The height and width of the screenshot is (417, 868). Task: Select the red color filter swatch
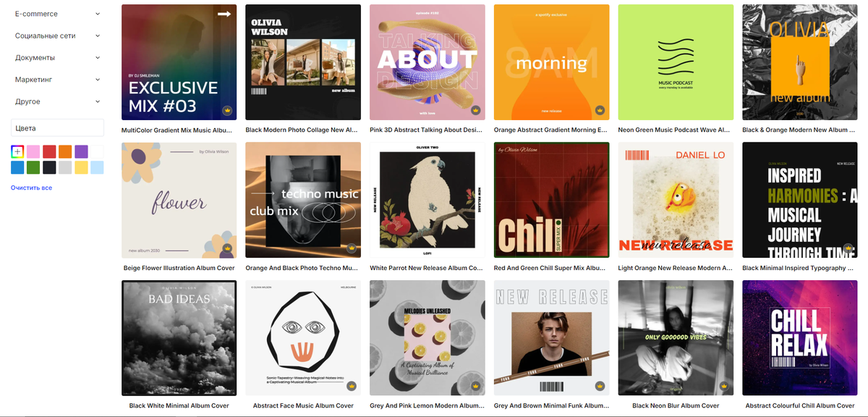49,151
